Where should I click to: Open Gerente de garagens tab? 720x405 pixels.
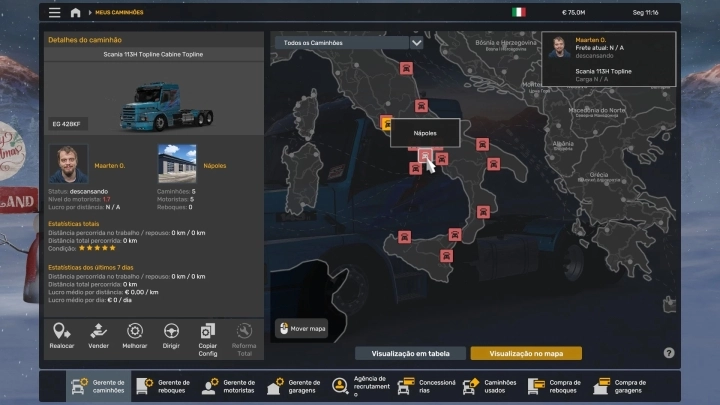pos(294,386)
